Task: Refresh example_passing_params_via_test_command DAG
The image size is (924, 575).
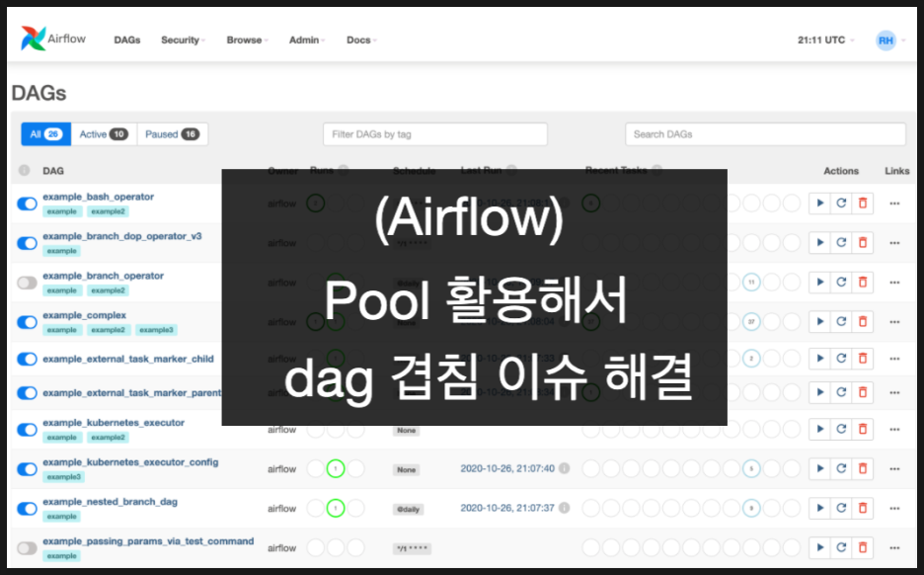Action: pyautogui.click(x=841, y=548)
